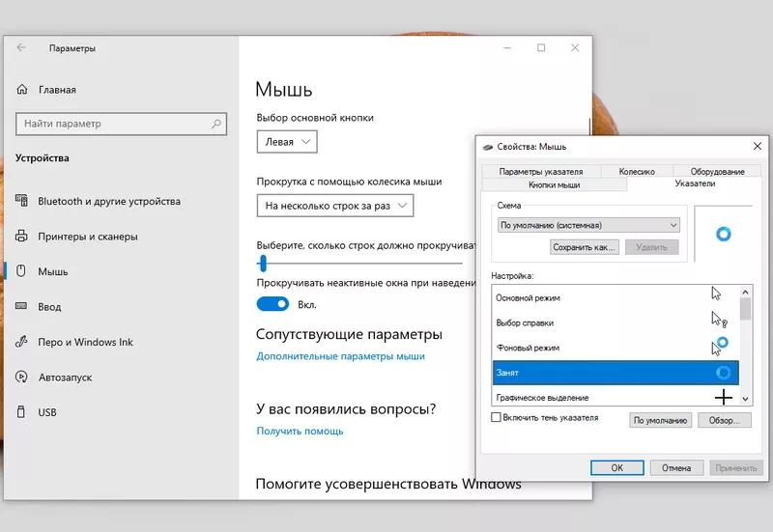Select the keyboard icon for Ввод

[x=21, y=306]
